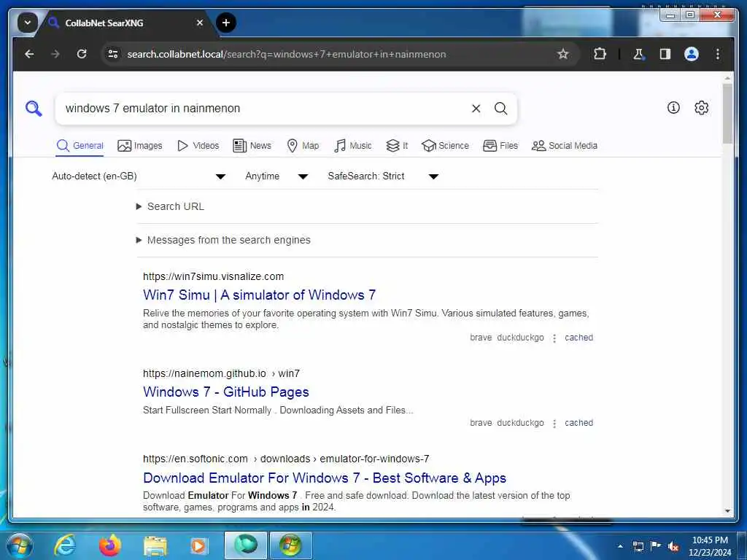Open cached copy of Win7 Simu result
The height and width of the screenshot is (560, 747).
pyautogui.click(x=578, y=338)
